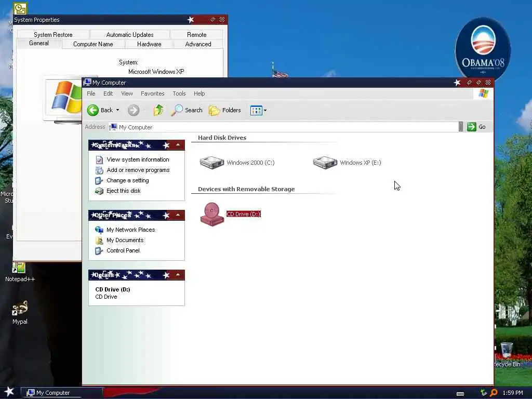
Task: Click View system information link
Action: pos(138,159)
